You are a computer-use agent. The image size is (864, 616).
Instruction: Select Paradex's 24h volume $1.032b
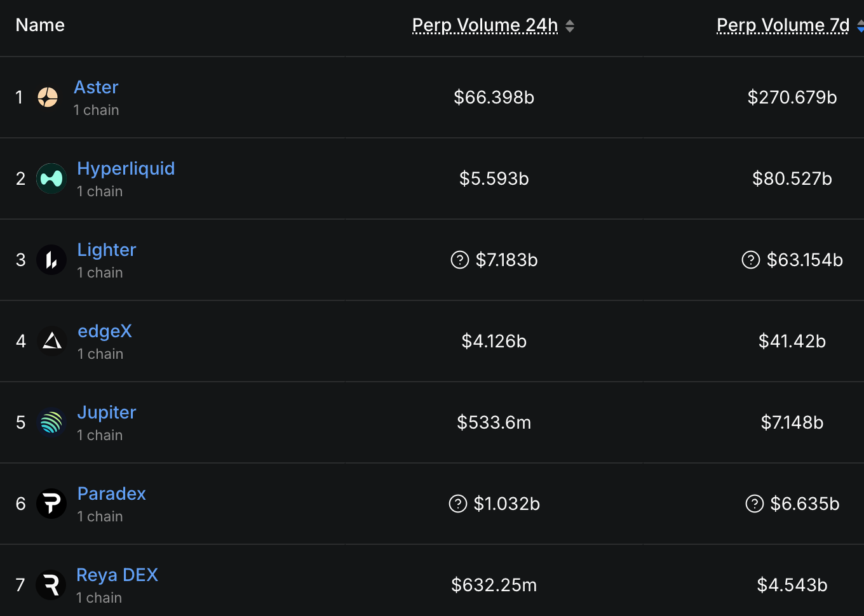(507, 504)
